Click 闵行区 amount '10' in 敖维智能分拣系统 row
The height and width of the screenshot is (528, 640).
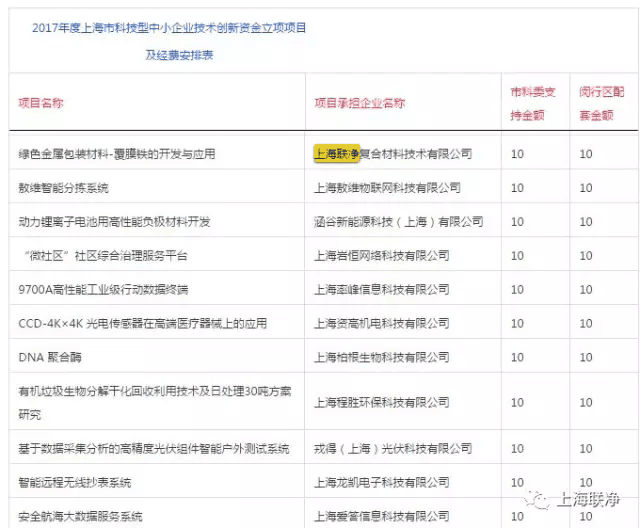[x=586, y=188]
